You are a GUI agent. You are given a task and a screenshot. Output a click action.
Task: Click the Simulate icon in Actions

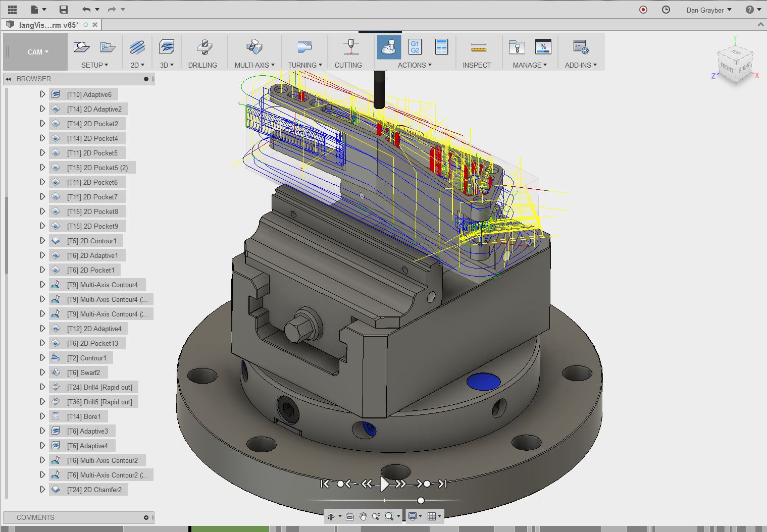click(389, 47)
